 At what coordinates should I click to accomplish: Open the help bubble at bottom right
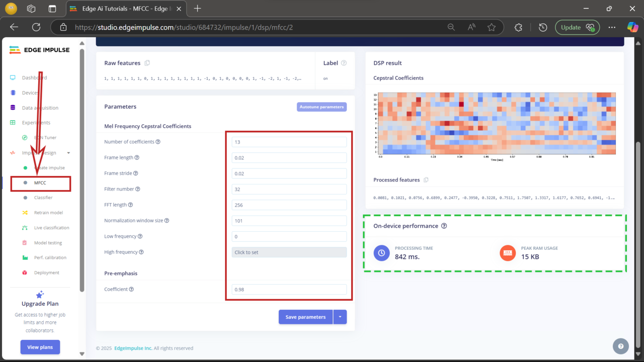[620, 346]
